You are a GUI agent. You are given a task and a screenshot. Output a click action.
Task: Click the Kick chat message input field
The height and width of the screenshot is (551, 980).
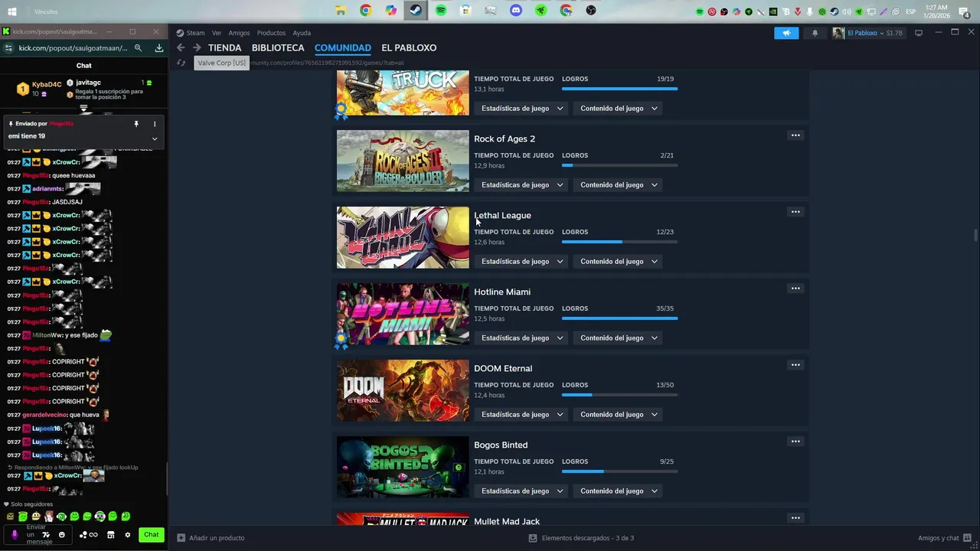pyautogui.click(x=38, y=534)
